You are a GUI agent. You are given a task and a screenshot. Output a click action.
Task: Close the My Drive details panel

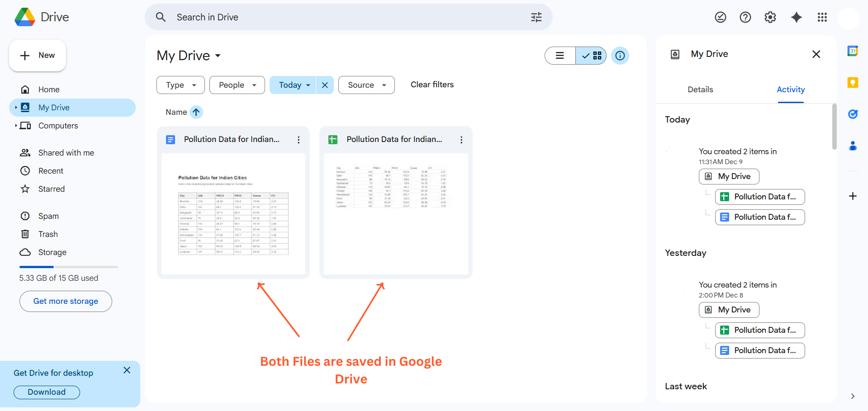816,54
